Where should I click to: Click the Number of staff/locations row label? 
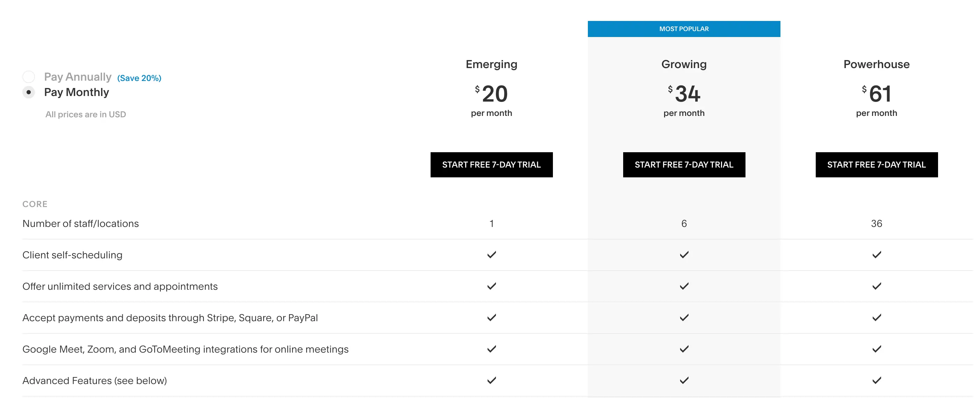81,223
